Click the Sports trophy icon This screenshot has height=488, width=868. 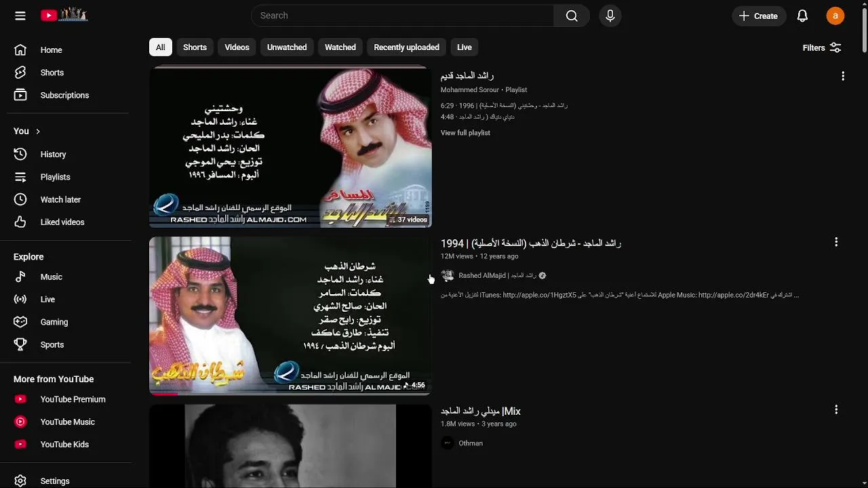(20, 344)
